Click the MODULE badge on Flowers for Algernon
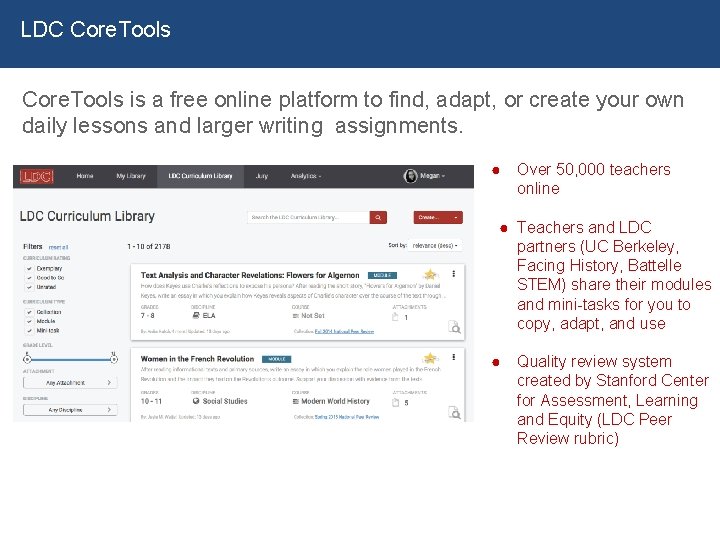Viewport: 720px width, 540px height. pyautogui.click(x=382, y=275)
